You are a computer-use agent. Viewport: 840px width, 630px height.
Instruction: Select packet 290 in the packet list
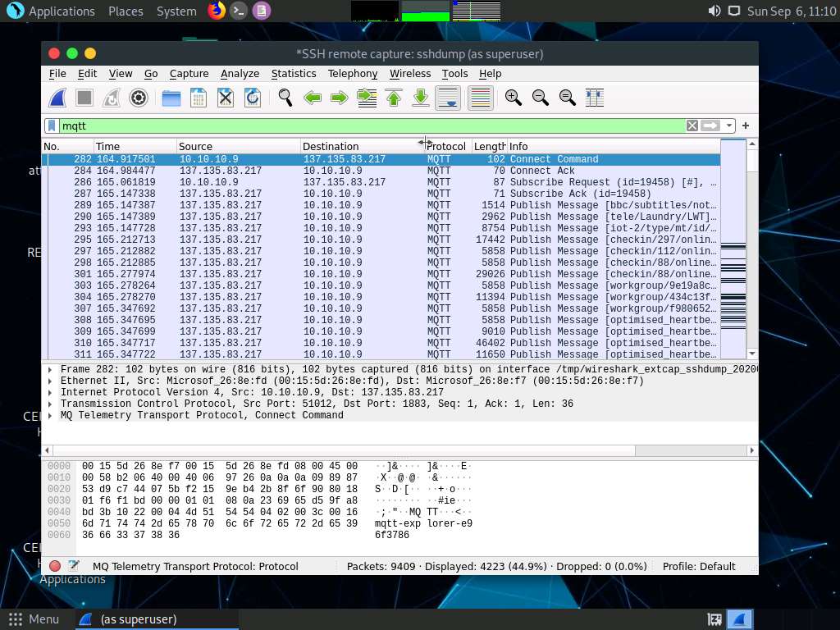328,217
